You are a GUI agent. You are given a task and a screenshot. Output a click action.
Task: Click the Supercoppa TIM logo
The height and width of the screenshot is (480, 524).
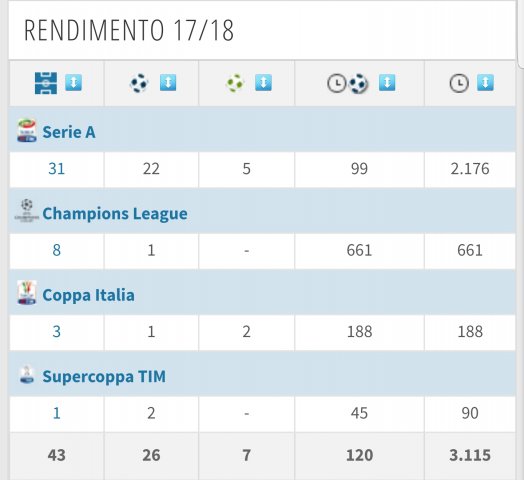click(x=27, y=374)
